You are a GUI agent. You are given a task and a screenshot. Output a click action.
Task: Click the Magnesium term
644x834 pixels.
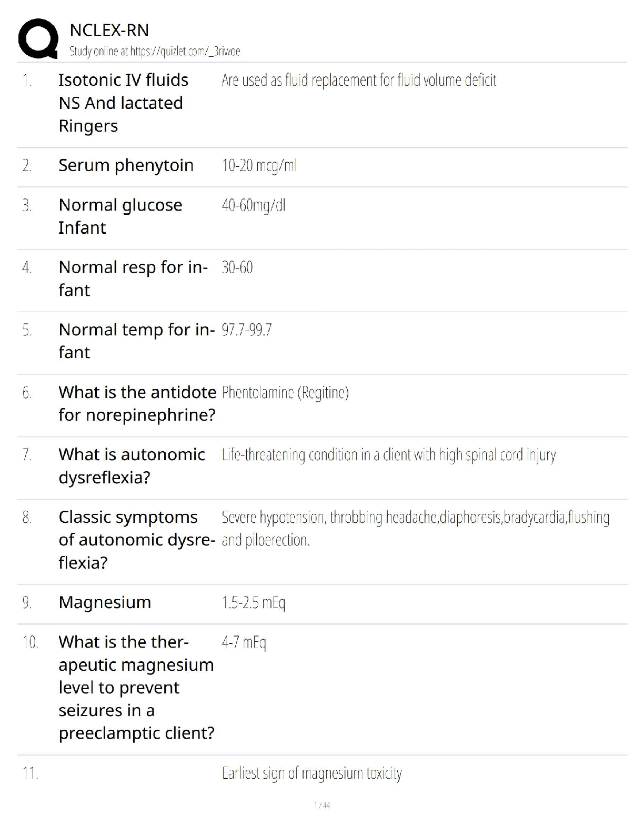tap(105, 602)
